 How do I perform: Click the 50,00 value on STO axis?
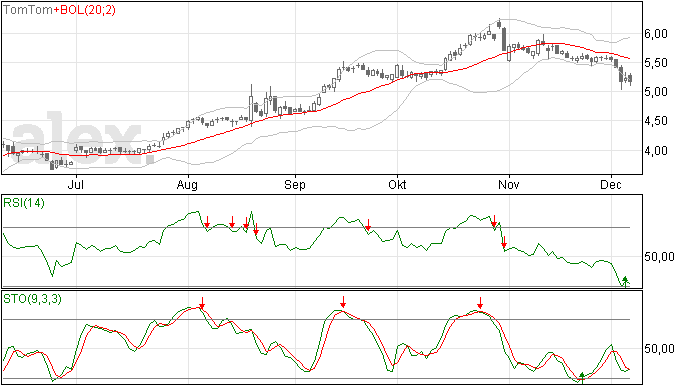coord(659,349)
